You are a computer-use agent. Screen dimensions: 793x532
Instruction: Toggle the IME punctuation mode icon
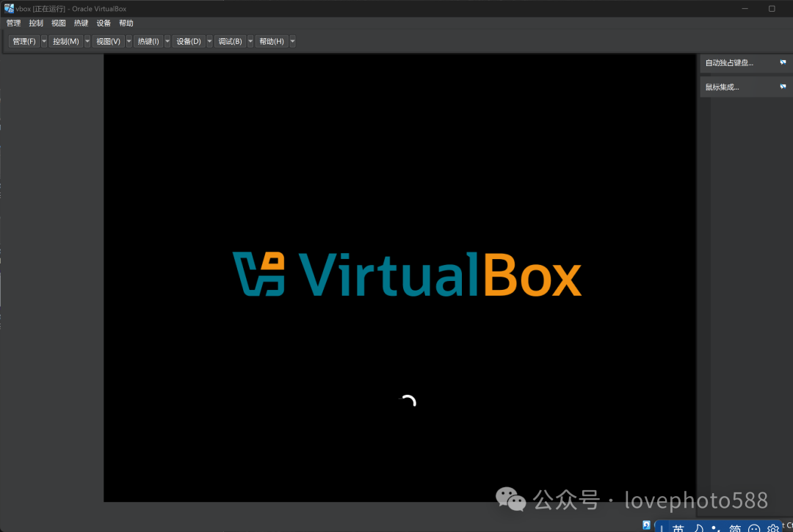click(716, 528)
